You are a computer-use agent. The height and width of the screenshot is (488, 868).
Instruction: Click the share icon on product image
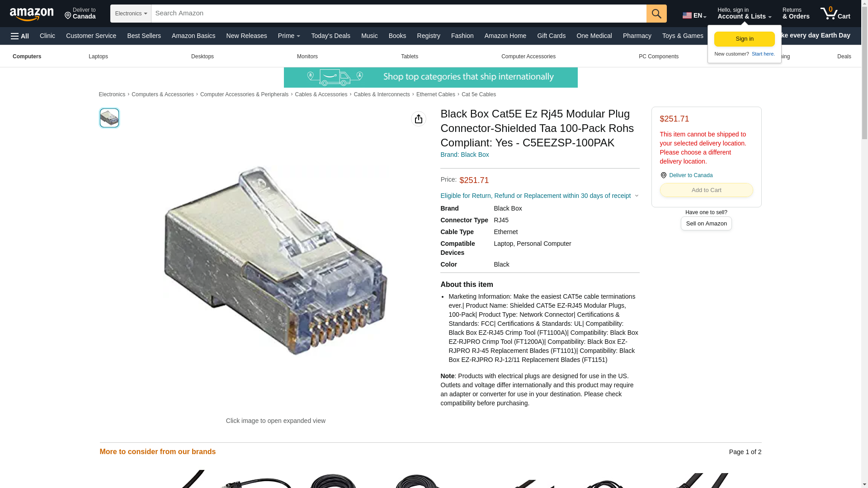click(x=419, y=119)
